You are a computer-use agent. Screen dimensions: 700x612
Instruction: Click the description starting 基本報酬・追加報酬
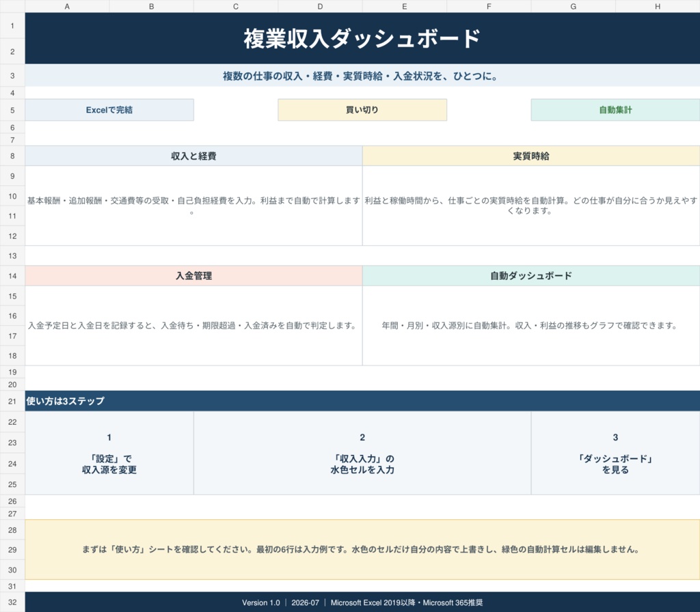point(193,206)
